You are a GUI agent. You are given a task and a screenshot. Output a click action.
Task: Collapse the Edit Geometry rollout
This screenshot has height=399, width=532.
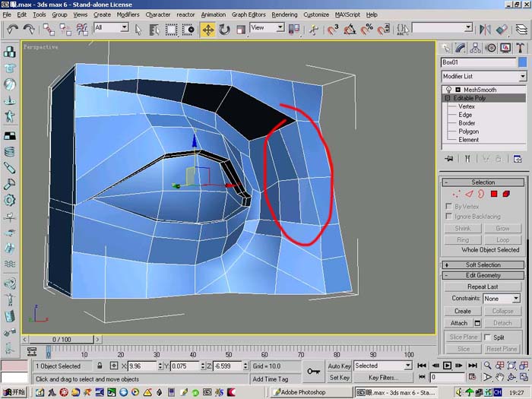click(483, 275)
